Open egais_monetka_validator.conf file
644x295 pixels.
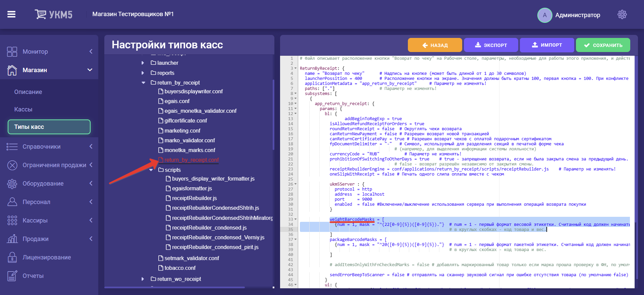[x=201, y=111]
